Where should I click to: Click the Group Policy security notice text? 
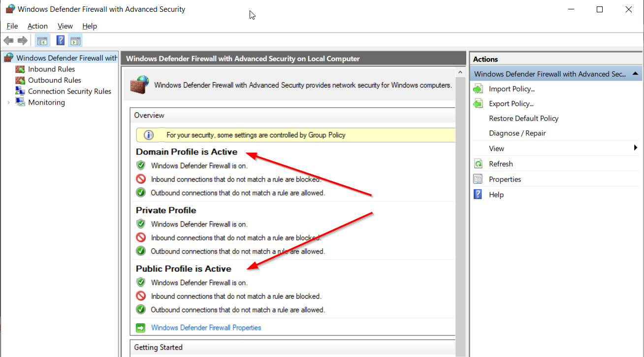(256, 135)
